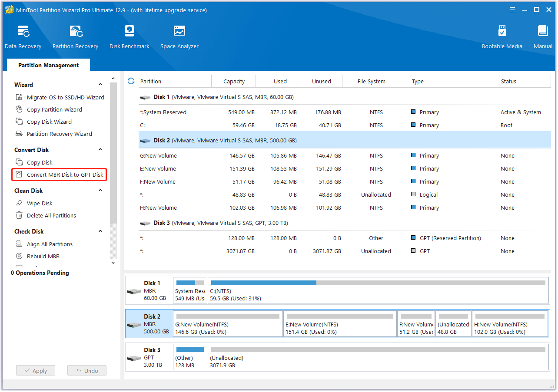Click the Partition Recovery Wizard icon
This screenshot has height=392, width=558.
point(19,134)
